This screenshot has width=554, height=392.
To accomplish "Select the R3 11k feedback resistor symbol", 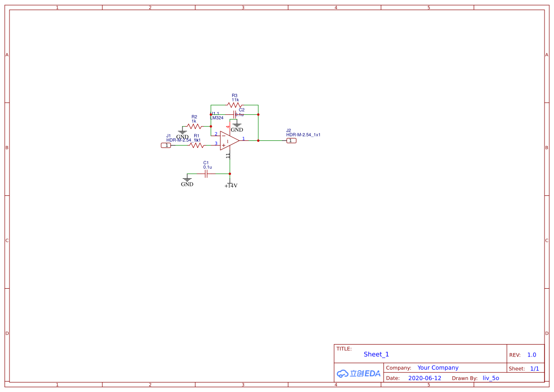I will [x=235, y=105].
